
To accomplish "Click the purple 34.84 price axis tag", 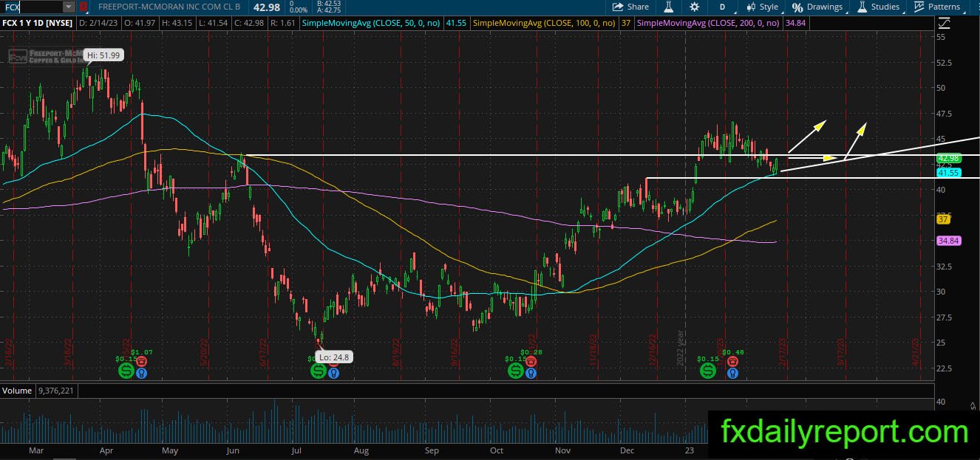I will 948,241.
